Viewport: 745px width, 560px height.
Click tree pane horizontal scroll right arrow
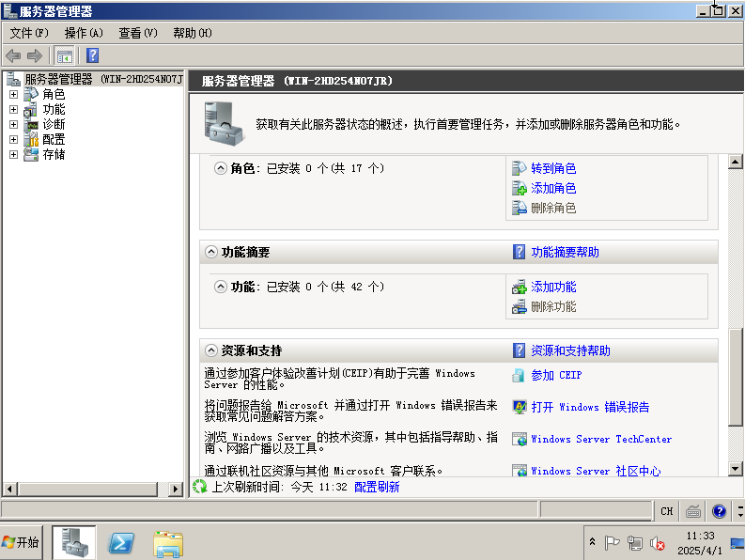[176, 489]
